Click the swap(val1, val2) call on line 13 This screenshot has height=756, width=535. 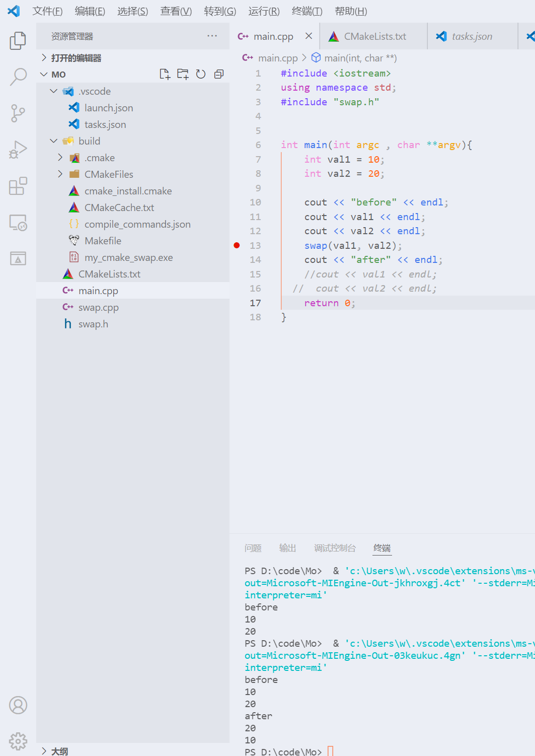tap(353, 246)
